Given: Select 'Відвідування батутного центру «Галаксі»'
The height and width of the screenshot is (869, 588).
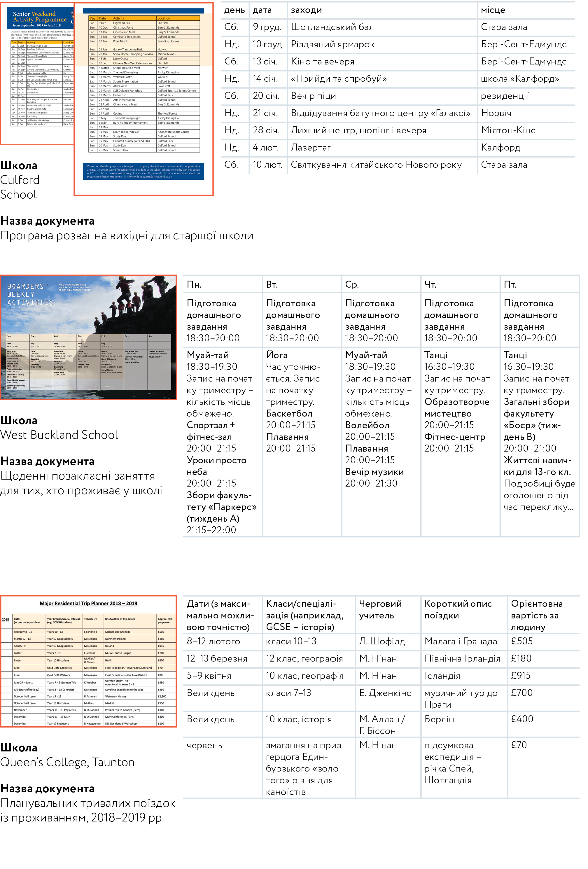Looking at the screenshot, I should click(x=381, y=113).
